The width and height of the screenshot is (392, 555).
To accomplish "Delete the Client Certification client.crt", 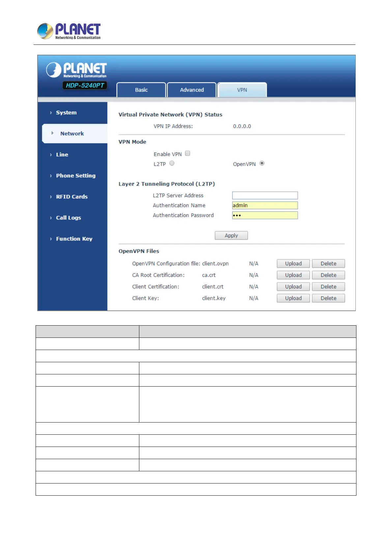I will click(x=328, y=287).
